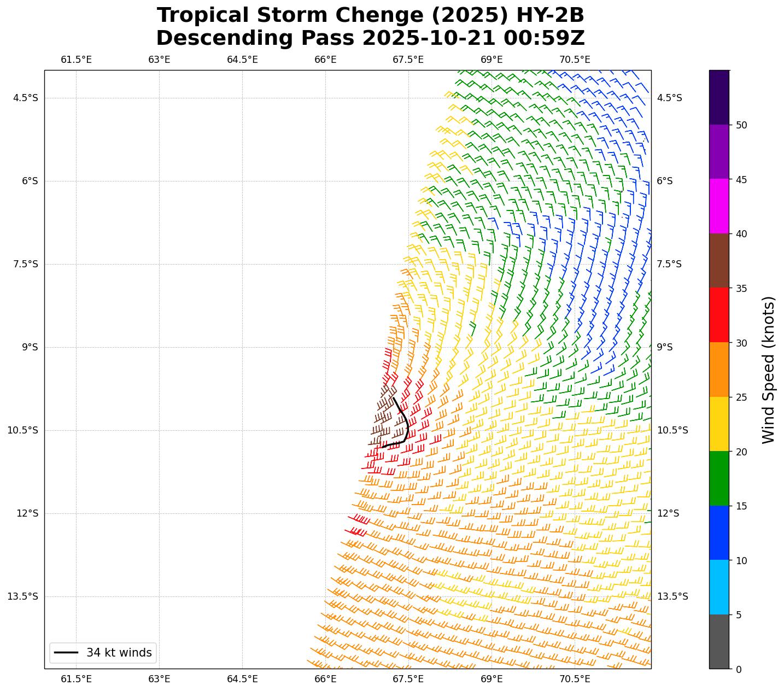The width and height of the screenshot is (784, 691).
Task: Click the 66°E label on top axis
Action: coord(325,60)
